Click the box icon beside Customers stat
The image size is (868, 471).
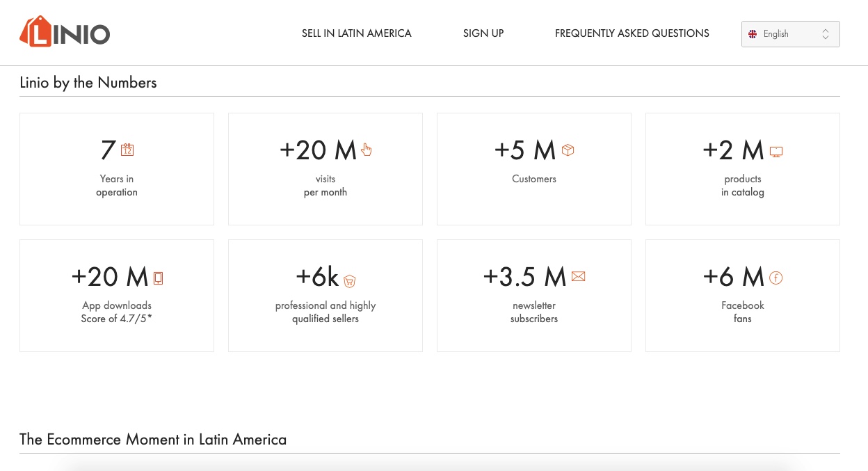coord(568,150)
